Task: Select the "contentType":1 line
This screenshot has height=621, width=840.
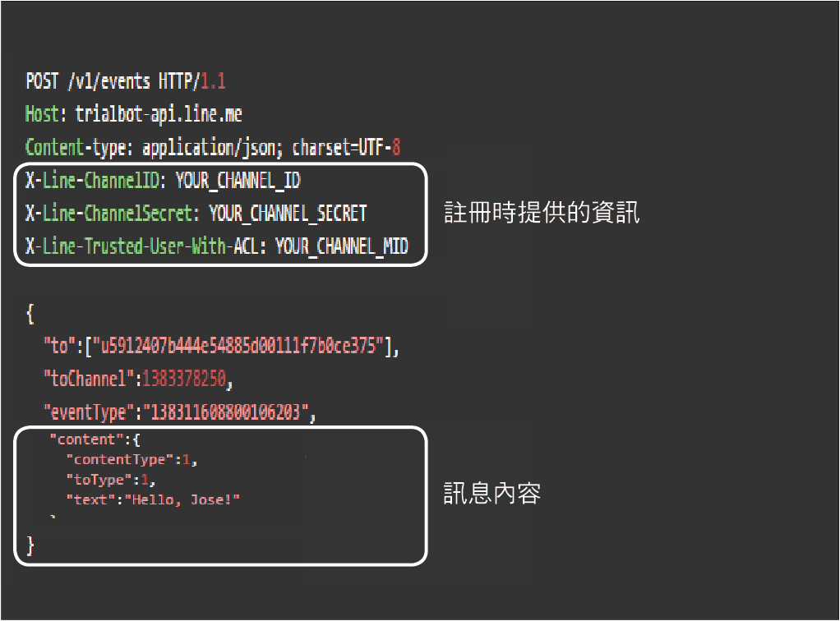Action: tap(132, 460)
